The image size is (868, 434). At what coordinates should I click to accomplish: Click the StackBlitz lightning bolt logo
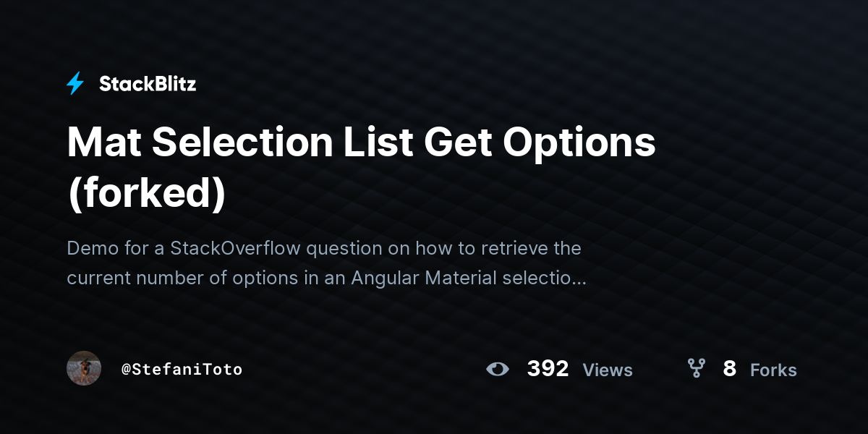(x=75, y=84)
